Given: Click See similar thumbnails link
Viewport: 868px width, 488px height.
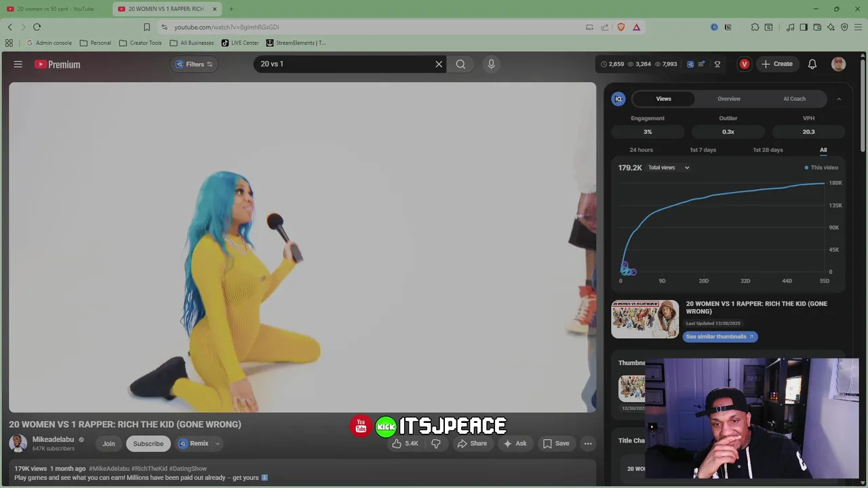Looking at the screenshot, I should (719, 337).
